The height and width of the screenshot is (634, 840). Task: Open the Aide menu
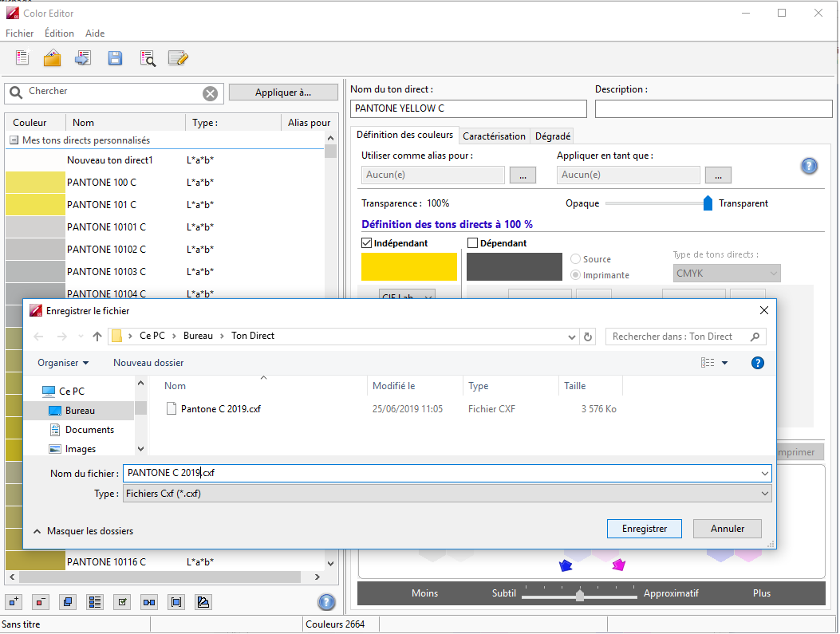coord(95,33)
